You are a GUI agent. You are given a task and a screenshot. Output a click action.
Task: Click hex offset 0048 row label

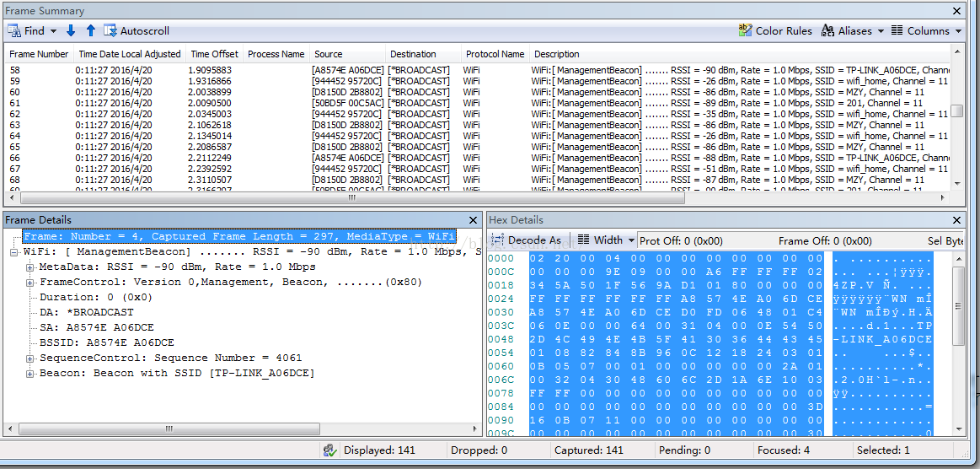(x=500, y=339)
